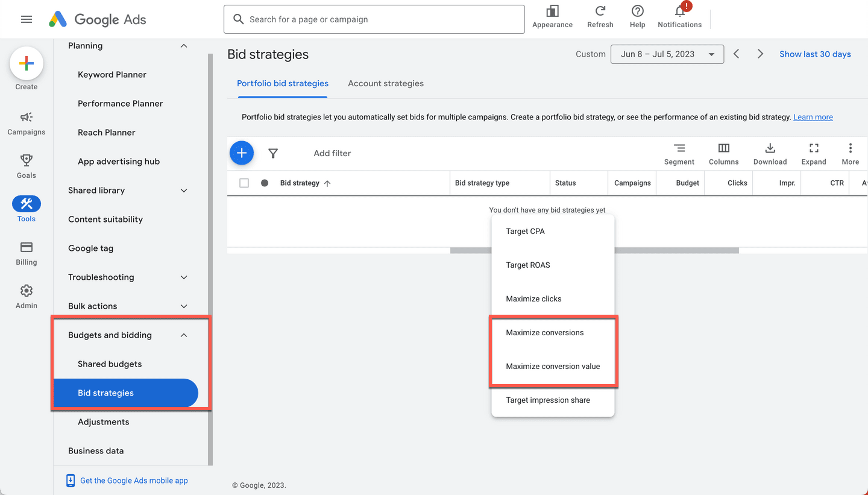Open Business data
868x495 pixels.
coord(96,451)
